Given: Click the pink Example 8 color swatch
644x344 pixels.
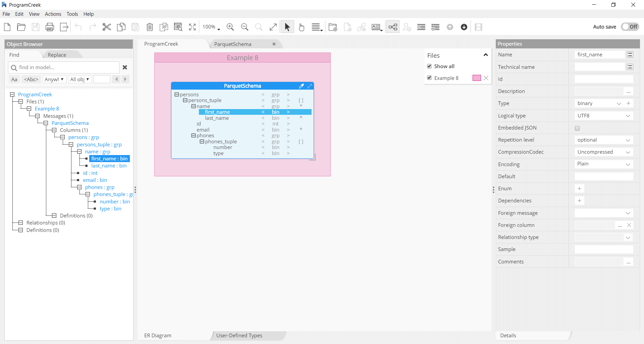Looking at the screenshot, I should 477,78.
